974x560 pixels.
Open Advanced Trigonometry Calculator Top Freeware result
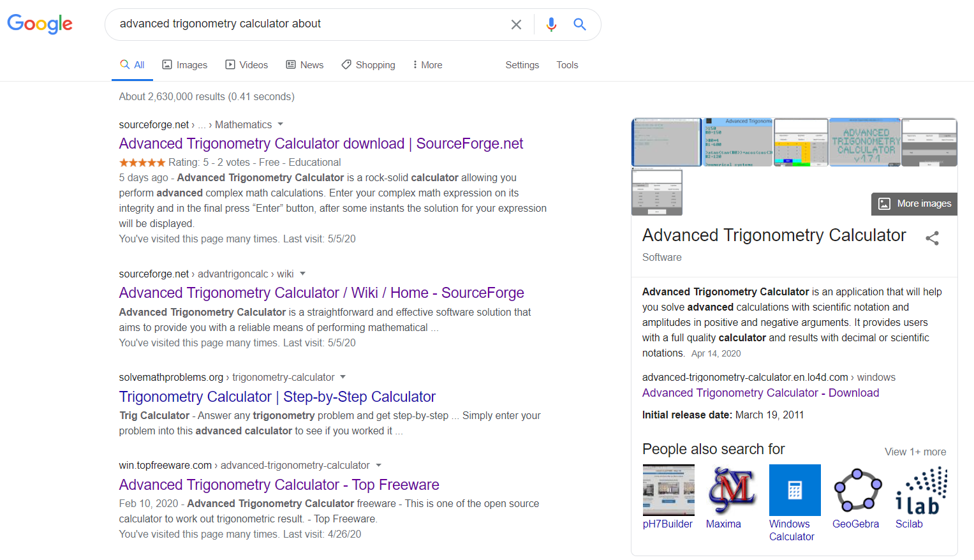coord(279,485)
